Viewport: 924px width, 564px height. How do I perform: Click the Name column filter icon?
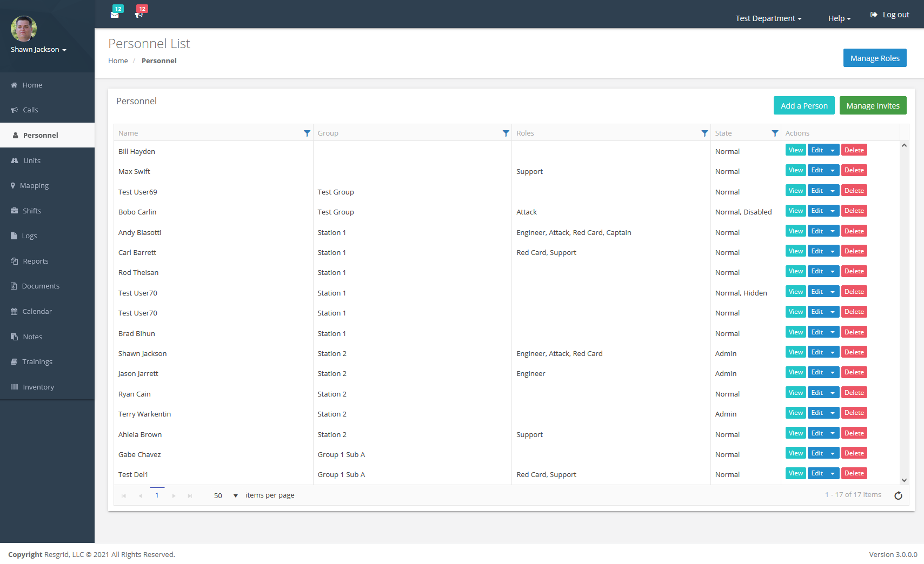[307, 133]
